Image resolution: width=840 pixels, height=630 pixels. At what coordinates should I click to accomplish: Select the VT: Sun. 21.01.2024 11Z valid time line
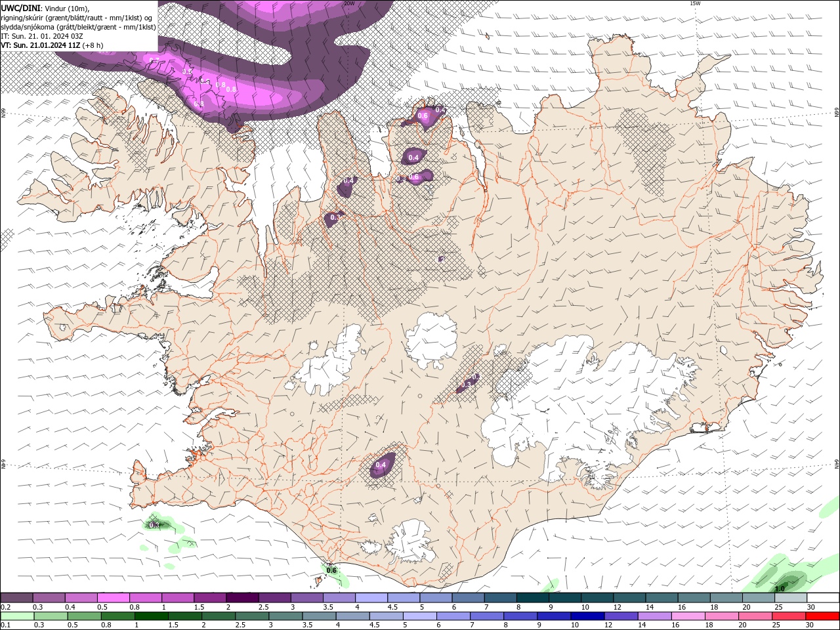point(52,45)
